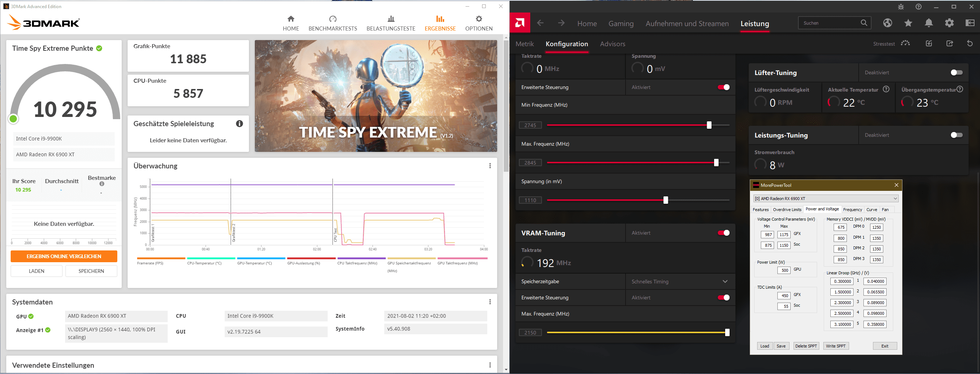Viewport: 980px width, 374px height.
Task: Open Optionen gear in 3DMark
Action: click(478, 23)
